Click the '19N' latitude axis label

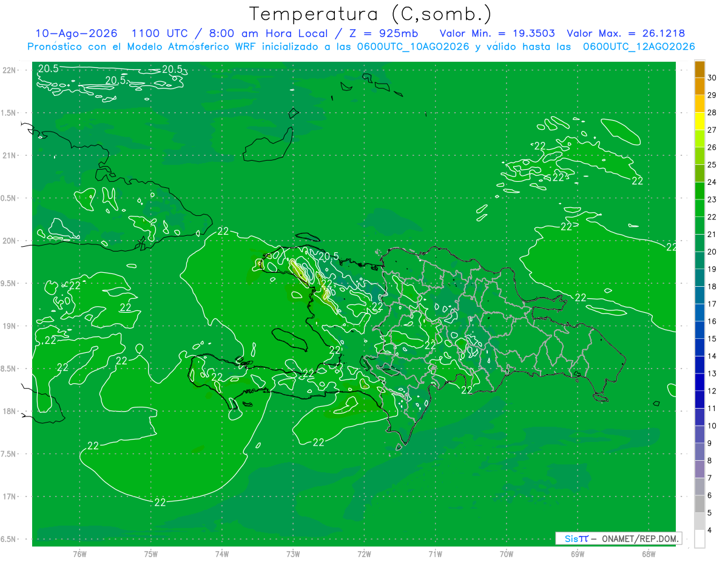[x=10, y=326]
